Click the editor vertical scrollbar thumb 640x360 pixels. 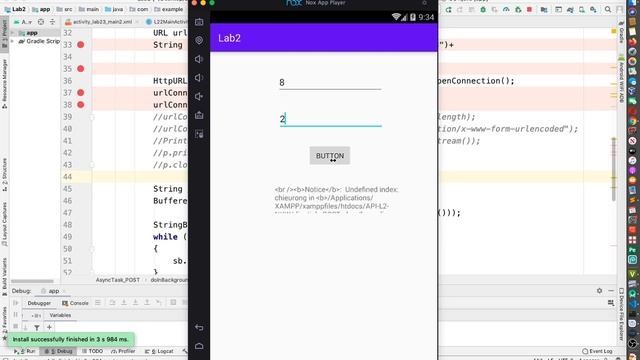613,169
